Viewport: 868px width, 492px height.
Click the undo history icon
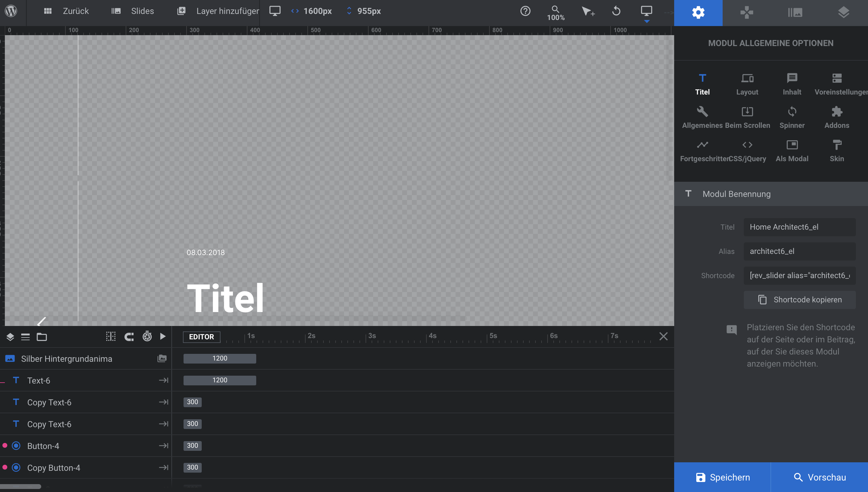[x=616, y=11]
